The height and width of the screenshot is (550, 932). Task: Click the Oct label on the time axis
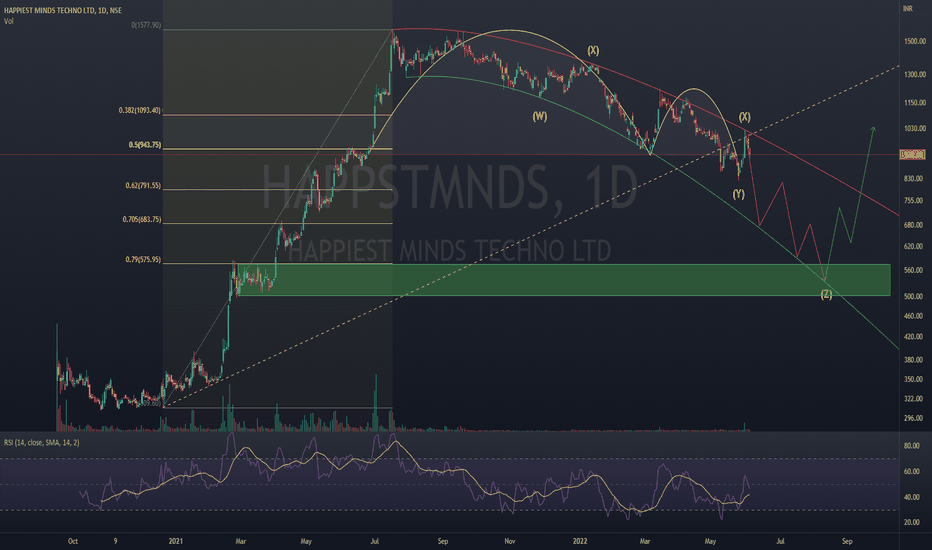(x=73, y=541)
